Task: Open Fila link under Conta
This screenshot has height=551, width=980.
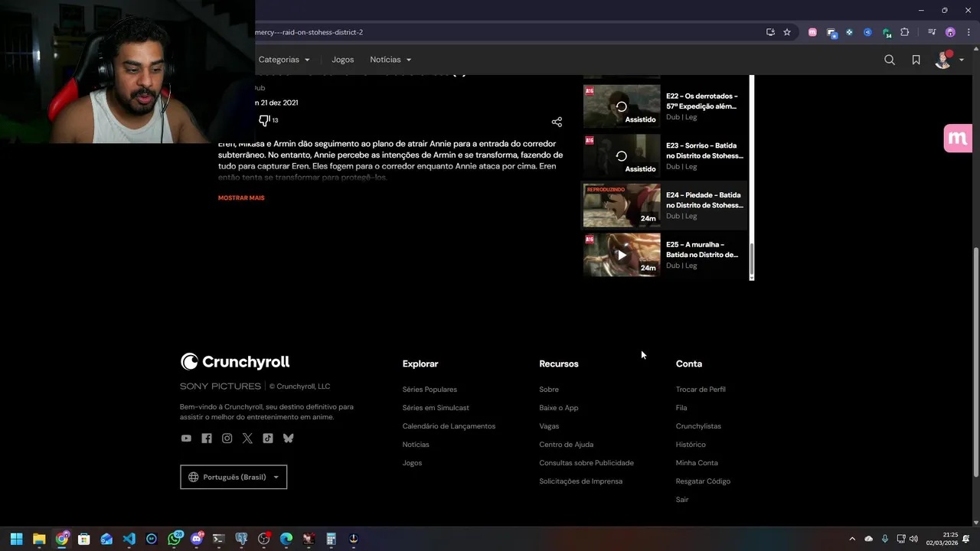Action: coord(681,408)
